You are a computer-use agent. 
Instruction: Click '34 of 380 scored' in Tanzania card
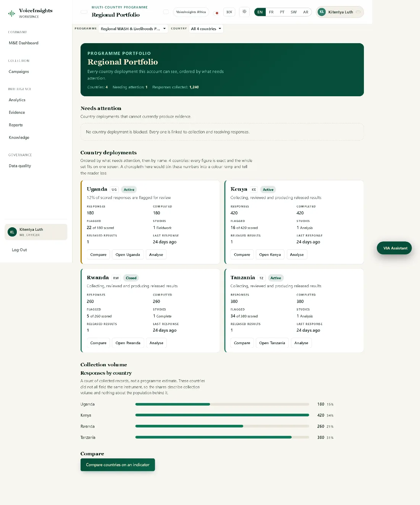(x=244, y=316)
